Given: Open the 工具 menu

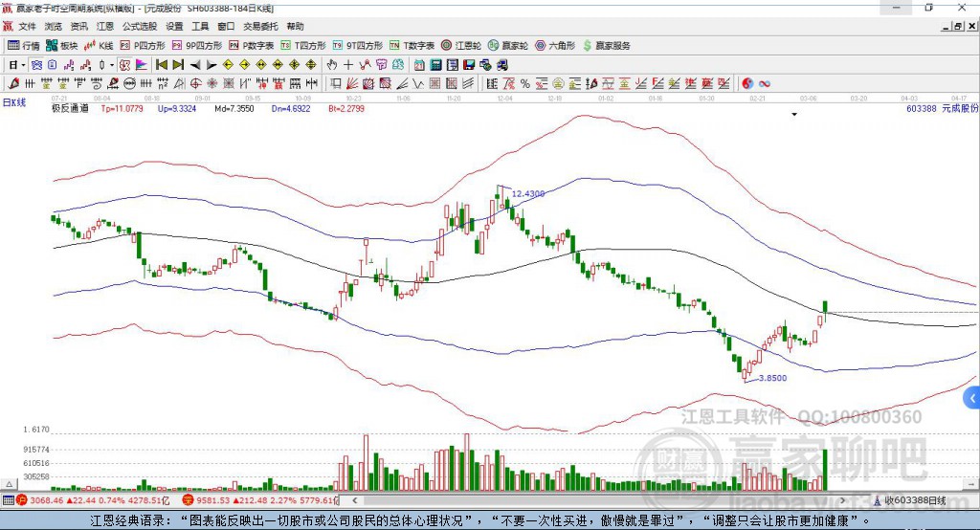Looking at the screenshot, I should pos(200,26).
